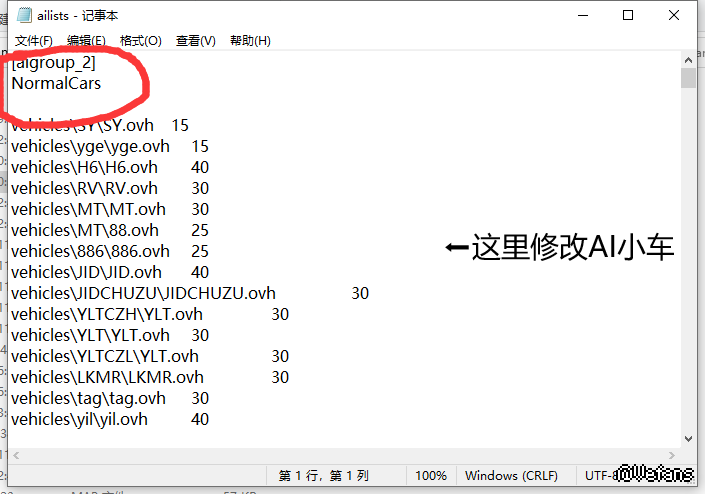The image size is (705, 494).
Task: Open the 文件(F) menu
Action: click(34, 41)
